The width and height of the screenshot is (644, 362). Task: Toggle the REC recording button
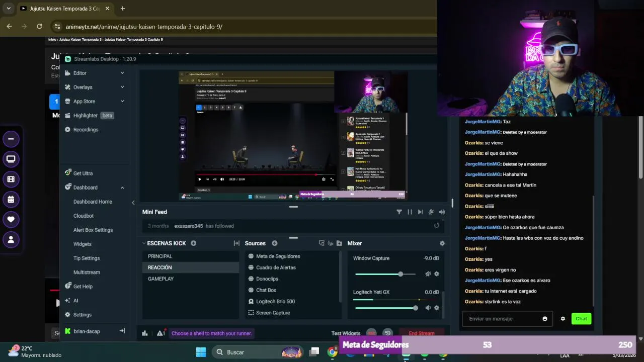(x=371, y=333)
